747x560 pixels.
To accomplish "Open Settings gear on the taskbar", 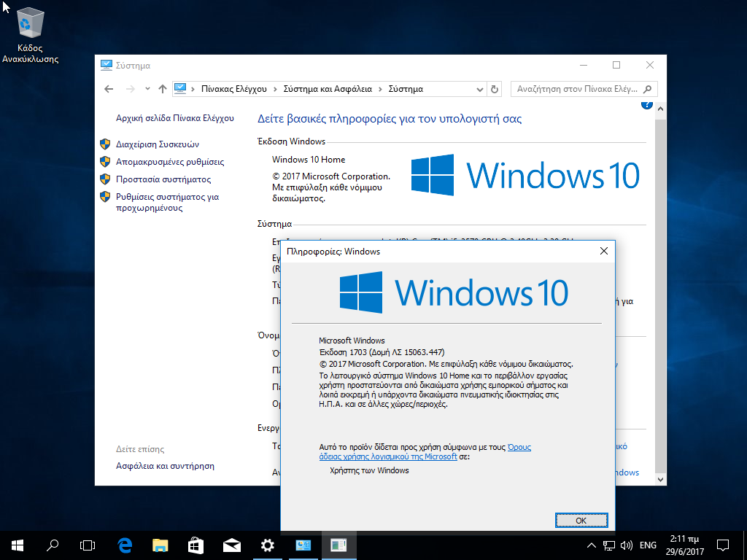I will point(268,545).
